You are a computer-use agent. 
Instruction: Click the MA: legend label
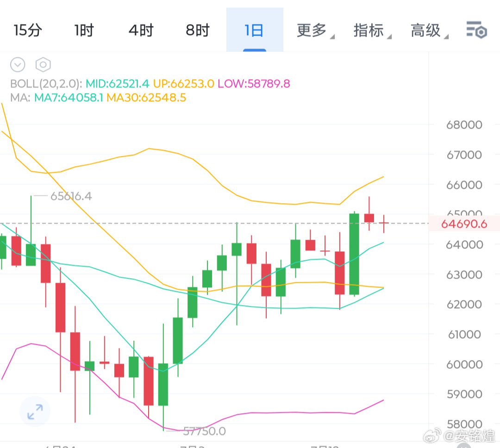pyautogui.click(x=20, y=97)
